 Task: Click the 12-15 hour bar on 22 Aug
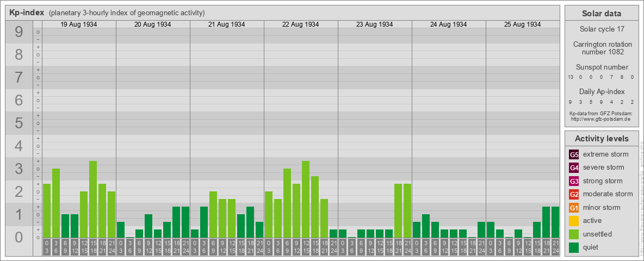point(306,200)
